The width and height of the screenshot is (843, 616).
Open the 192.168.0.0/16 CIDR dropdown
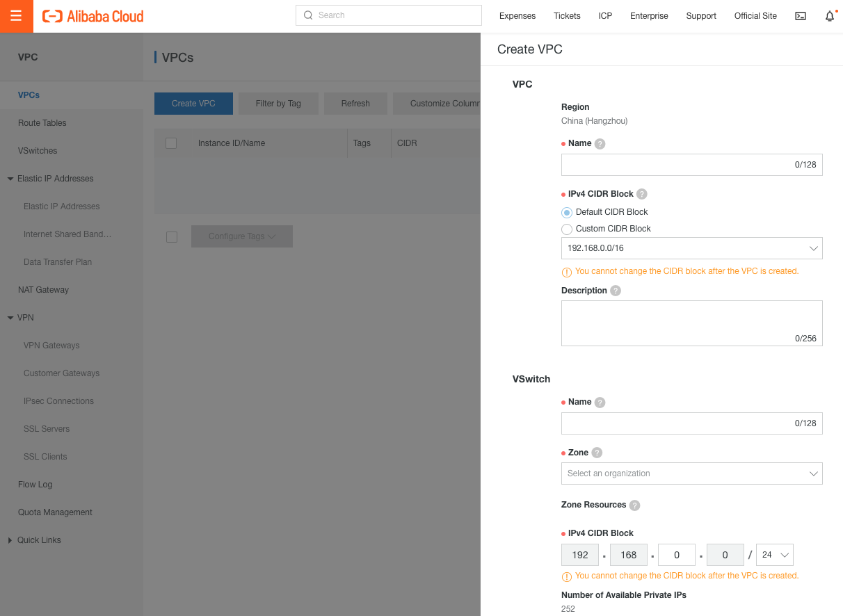coord(691,248)
